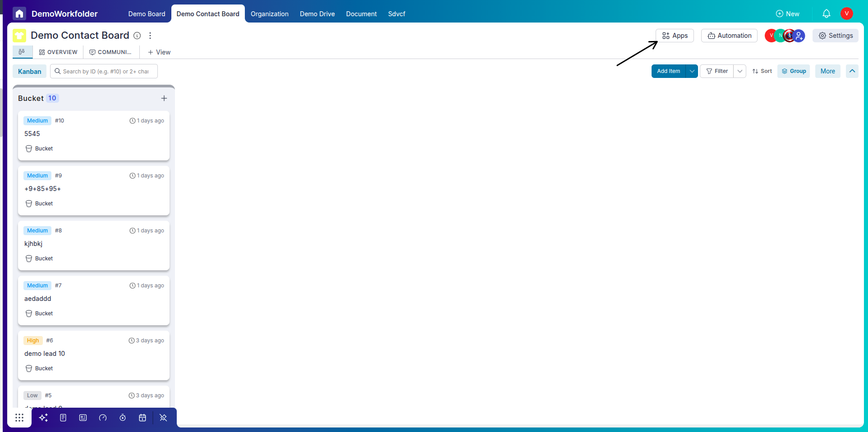This screenshot has height=432, width=868.
Task: Click Bucket icon on card kjhbkj
Action: [x=29, y=259]
